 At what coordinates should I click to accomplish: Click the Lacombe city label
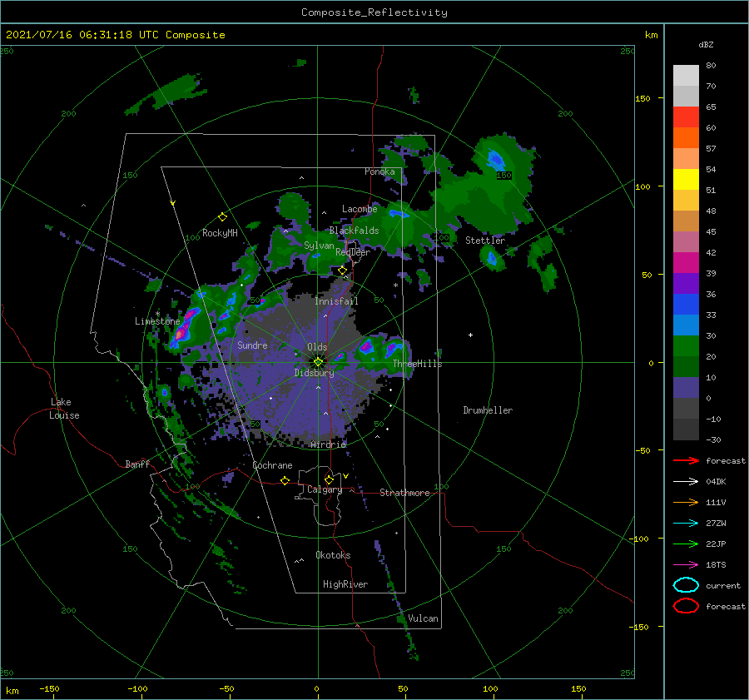[x=360, y=209]
